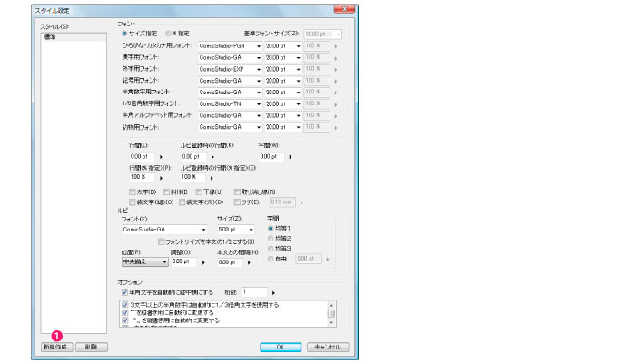The width and height of the screenshot is (631, 364).
Task: Enable the 太字 (bold) checkbox
Action: click(132, 192)
